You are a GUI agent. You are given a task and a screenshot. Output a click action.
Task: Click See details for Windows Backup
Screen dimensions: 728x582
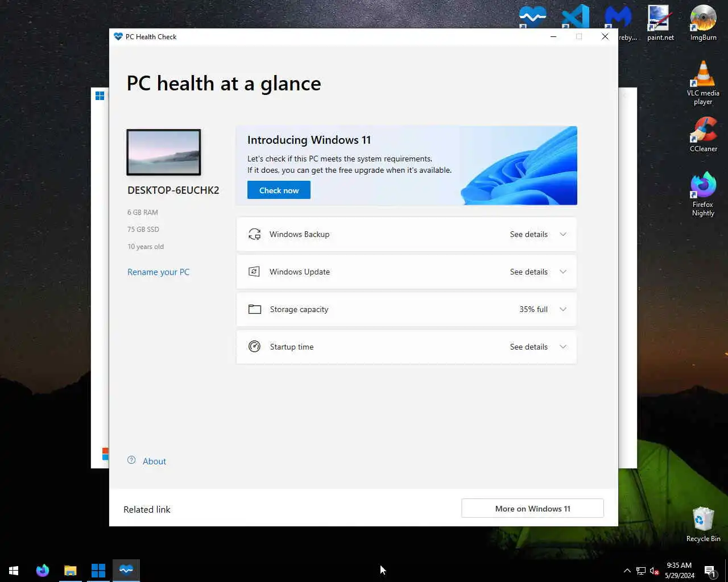click(528, 234)
